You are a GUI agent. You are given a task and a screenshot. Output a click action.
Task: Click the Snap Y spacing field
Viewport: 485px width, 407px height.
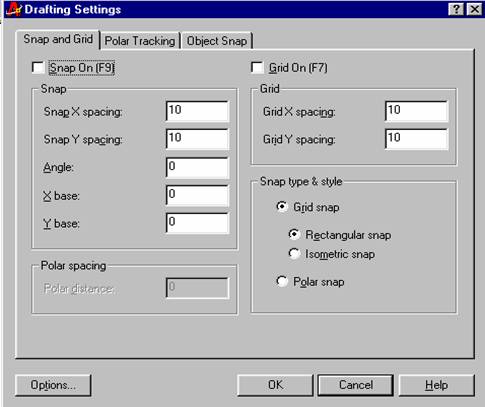click(197, 139)
